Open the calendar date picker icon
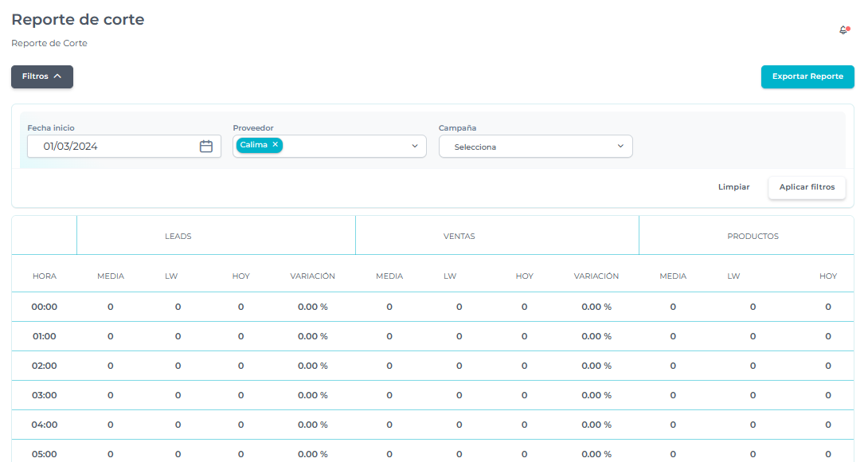Screen dimensions: 868x462 (x=205, y=147)
